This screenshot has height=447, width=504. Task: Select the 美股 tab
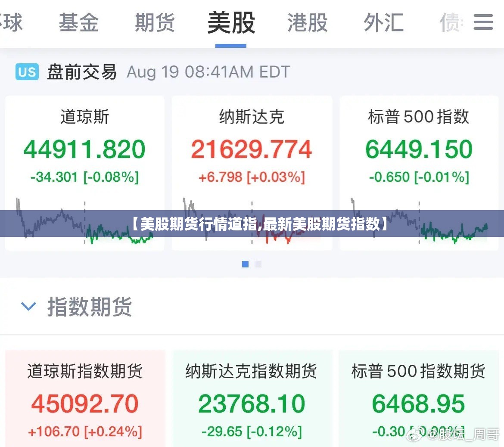231,22
